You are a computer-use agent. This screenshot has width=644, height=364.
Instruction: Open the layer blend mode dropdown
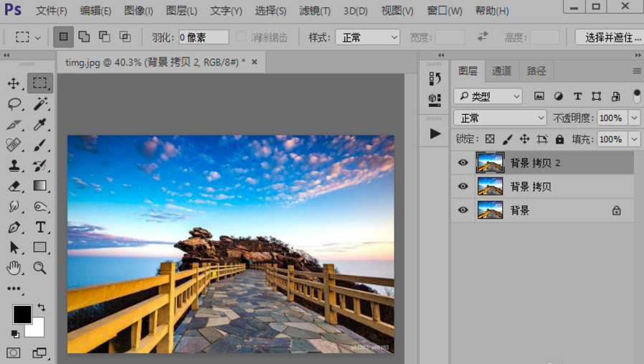(500, 118)
